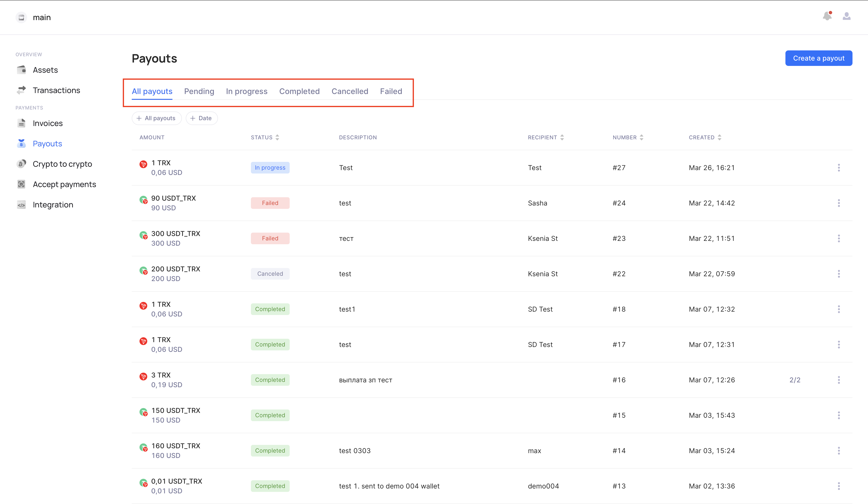Click the user profile icon

(x=846, y=16)
